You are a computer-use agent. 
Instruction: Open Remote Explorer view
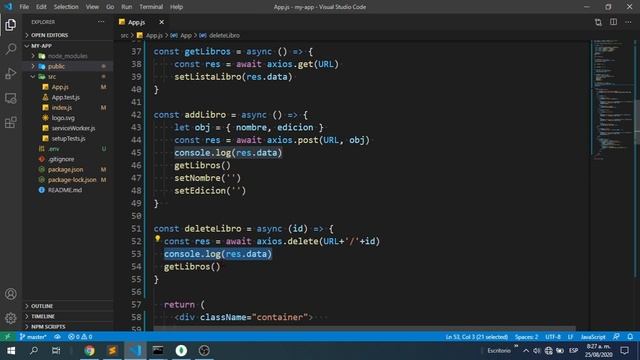point(11,98)
